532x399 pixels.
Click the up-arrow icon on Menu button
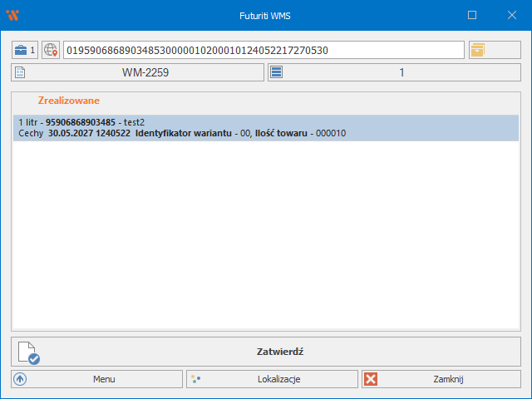click(x=21, y=379)
